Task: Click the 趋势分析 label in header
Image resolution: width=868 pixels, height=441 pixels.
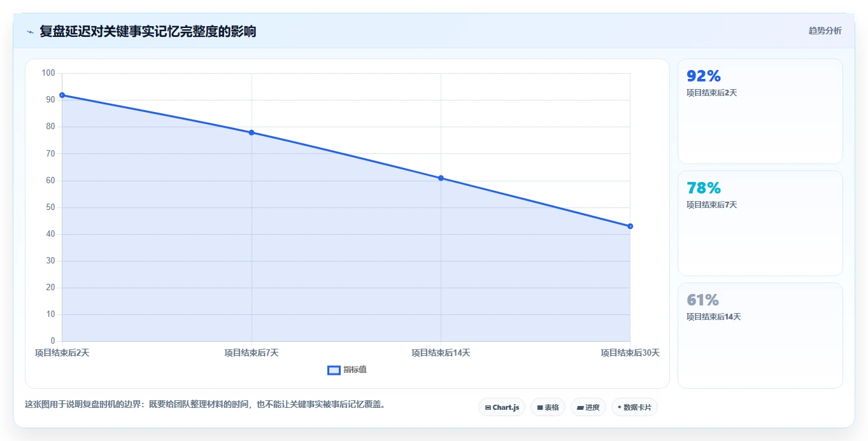Action: 825,31
